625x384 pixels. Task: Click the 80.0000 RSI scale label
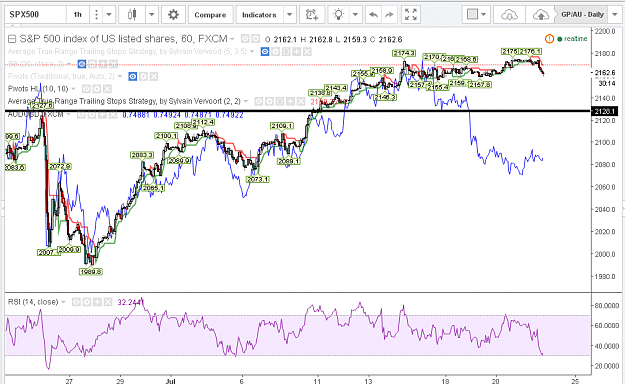[x=607, y=306]
